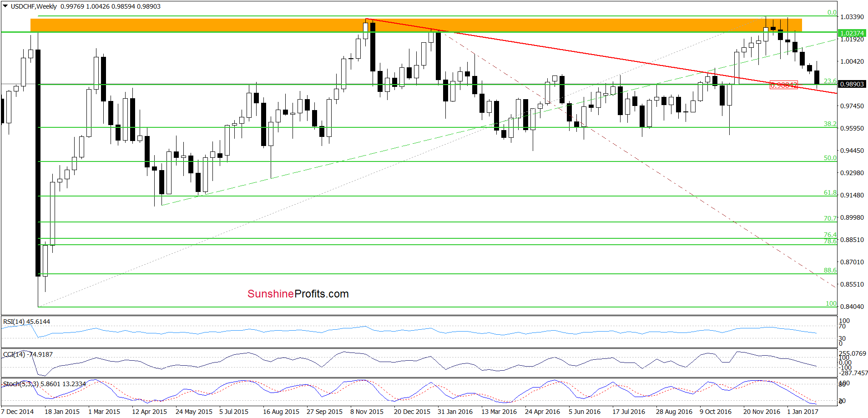Click the green 1.02374 price label
The height and width of the screenshot is (418, 868).
(852, 33)
